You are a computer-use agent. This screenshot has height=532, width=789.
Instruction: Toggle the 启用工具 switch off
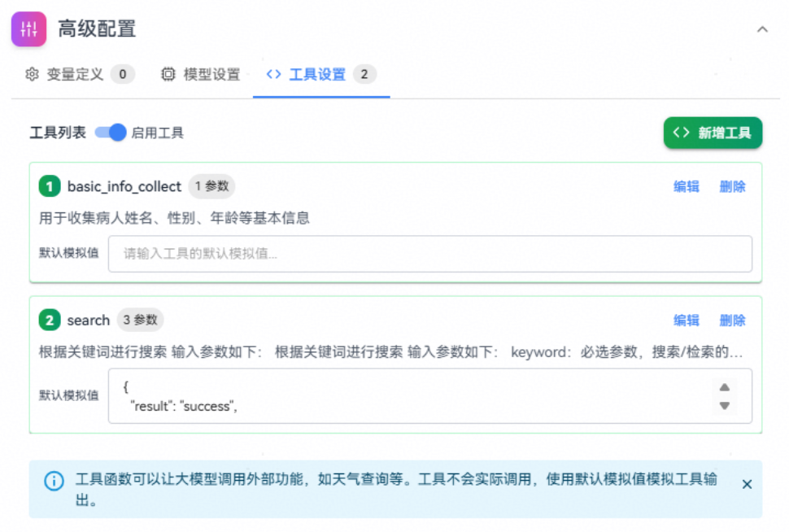[x=111, y=133]
